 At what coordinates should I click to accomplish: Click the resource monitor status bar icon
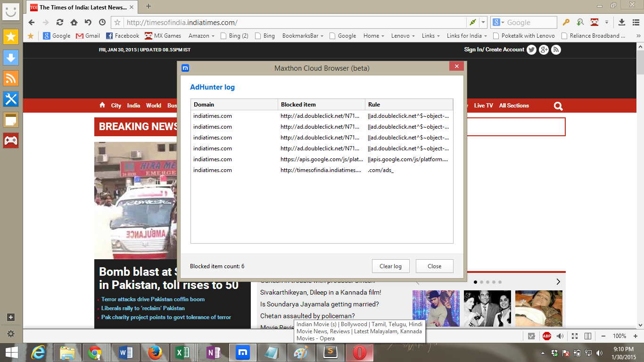(532, 336)
